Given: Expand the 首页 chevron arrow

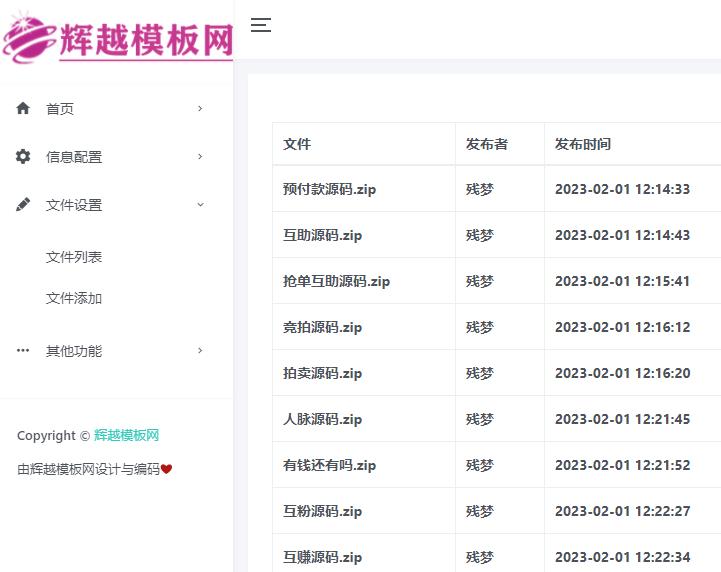Looking at the screenshot, I should 200,108.
